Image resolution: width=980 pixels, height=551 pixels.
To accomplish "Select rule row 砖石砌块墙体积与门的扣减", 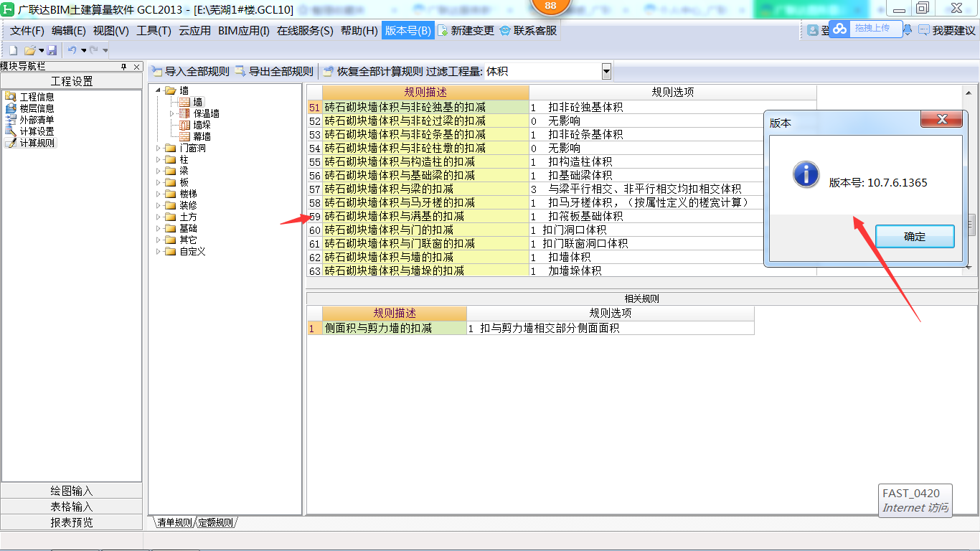I will pyautogui.click(x=425, y=230).
